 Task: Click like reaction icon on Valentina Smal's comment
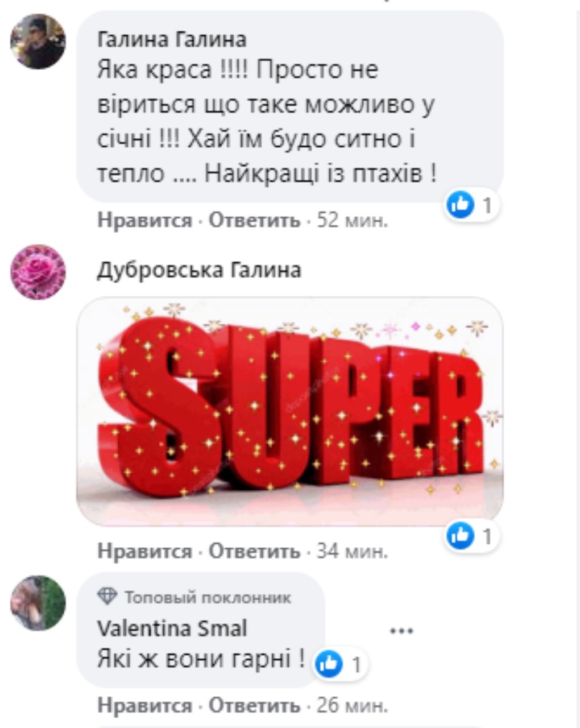329,664
